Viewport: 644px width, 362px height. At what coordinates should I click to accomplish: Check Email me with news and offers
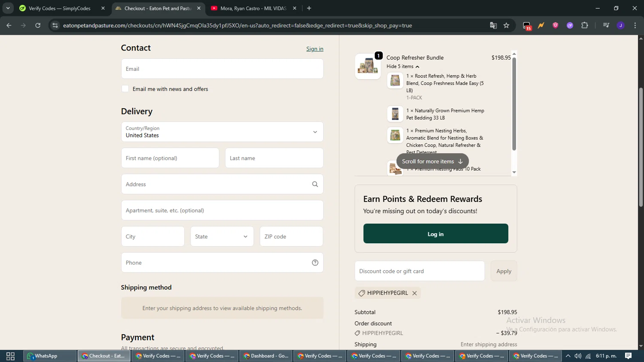(x=125, y=89)
